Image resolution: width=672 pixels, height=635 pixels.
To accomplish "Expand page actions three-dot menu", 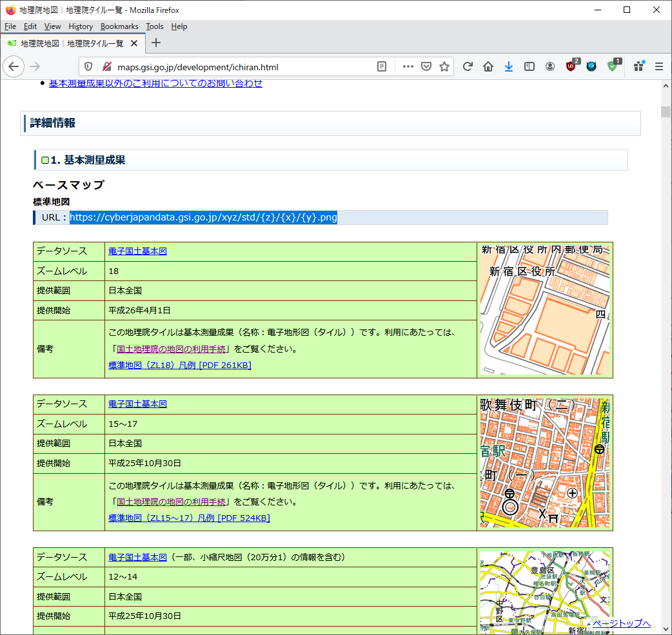I will tap(408, 66).
